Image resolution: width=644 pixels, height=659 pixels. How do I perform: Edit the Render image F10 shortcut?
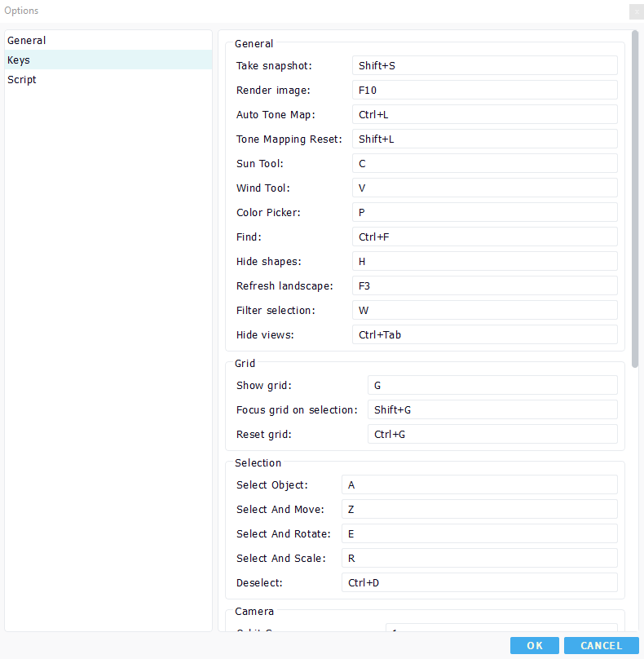(484, 91)
